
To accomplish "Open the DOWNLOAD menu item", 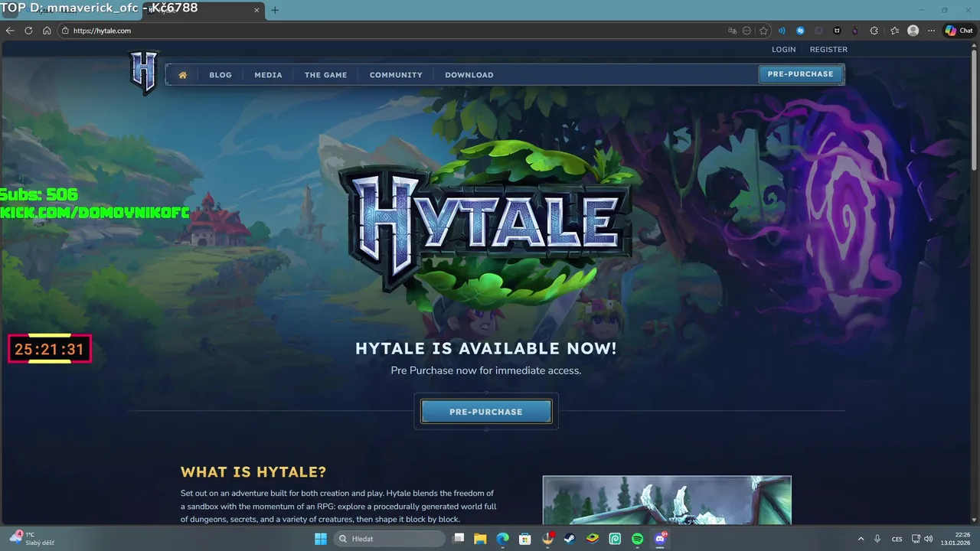I will tap(469, 75).
